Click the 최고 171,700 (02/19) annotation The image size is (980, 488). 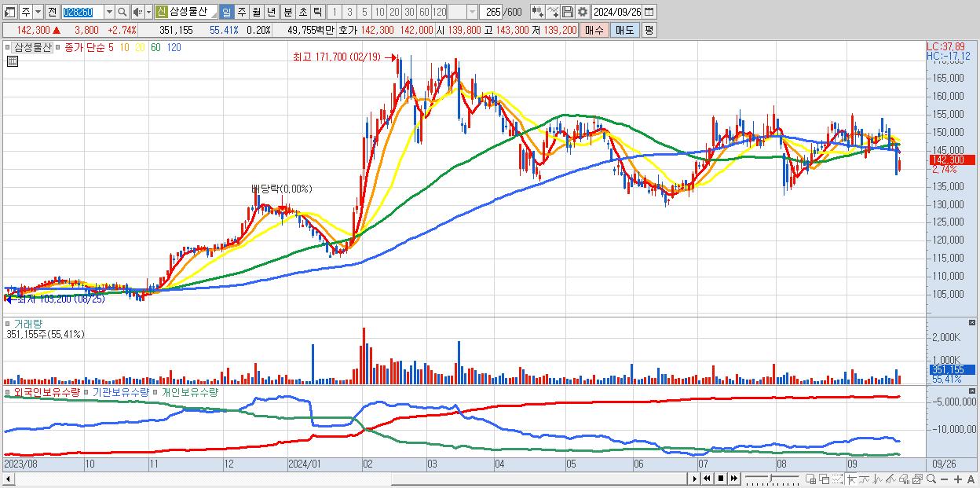click(336, 57)
